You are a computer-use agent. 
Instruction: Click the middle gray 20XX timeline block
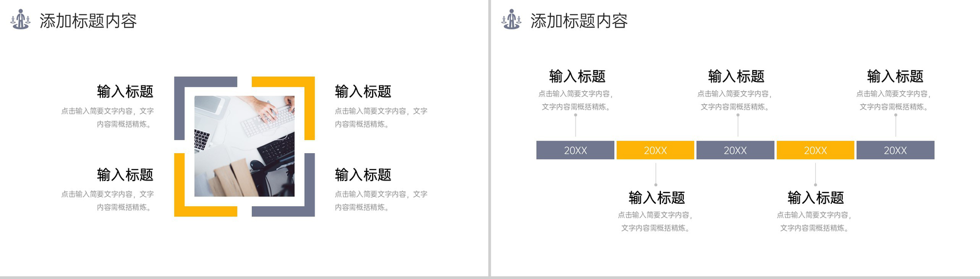coord(735,150)
